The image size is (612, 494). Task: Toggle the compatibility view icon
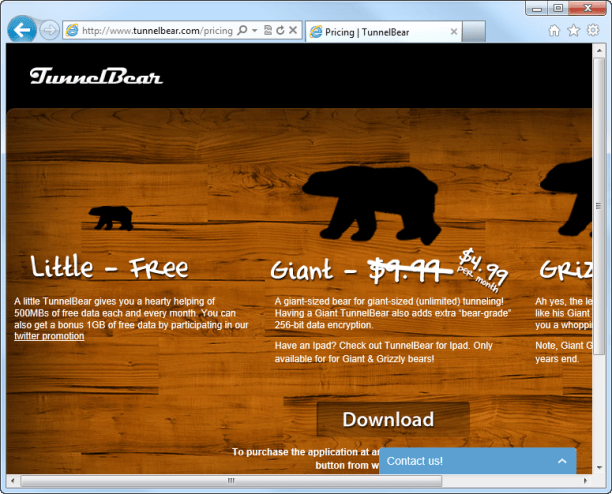(x=268, y=30)
